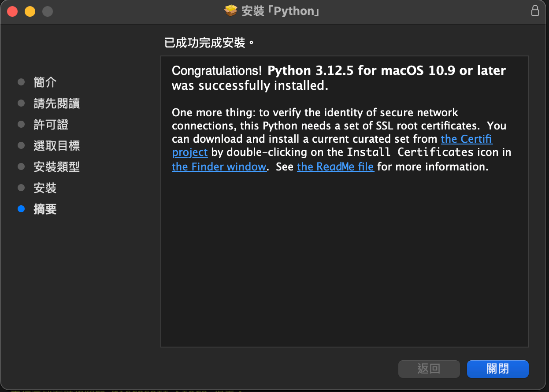Viewport: 549px width, 392px height.
Task: Choose the 安裝類型 step in sidebar
Action: click(x=56, y=167)
